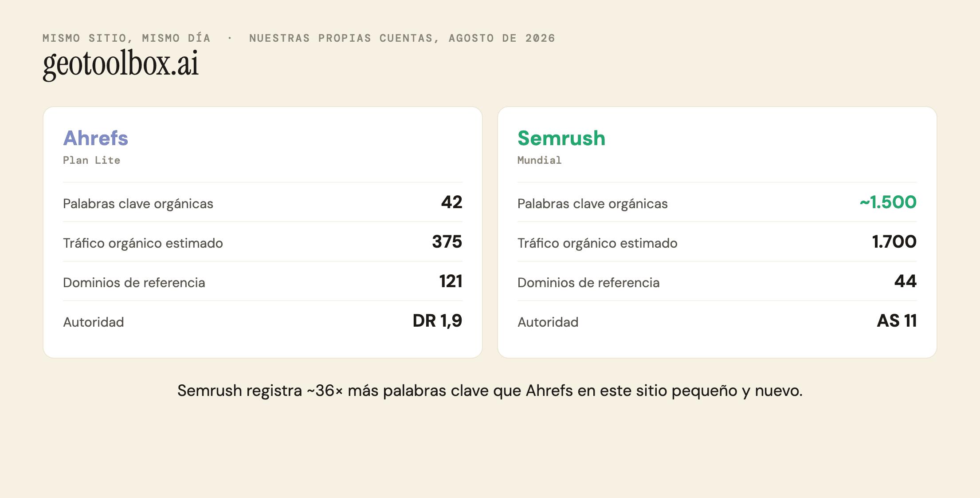The image size is (980, 498).
Task: Click 'Tráfico orgánico estimado' in Semrush card
Action: point(597,243)
